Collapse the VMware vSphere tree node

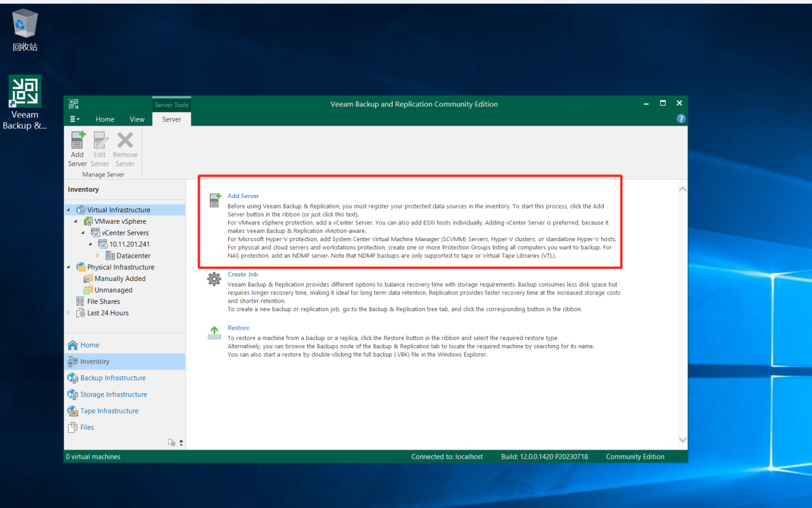click(76, 222)
